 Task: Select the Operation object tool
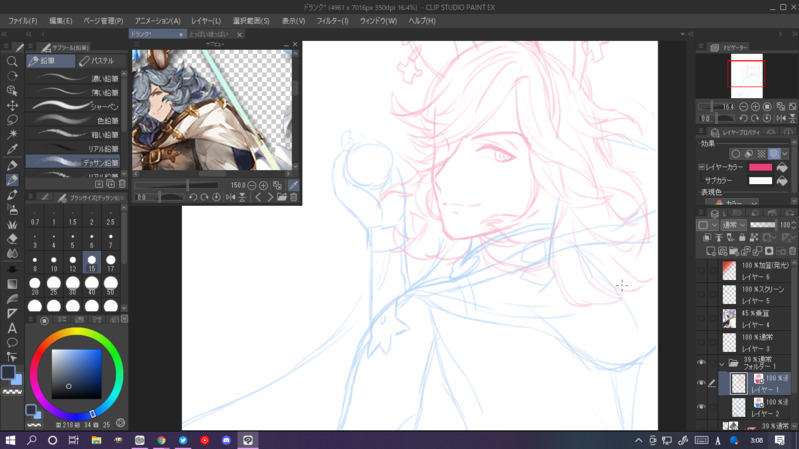12,91
